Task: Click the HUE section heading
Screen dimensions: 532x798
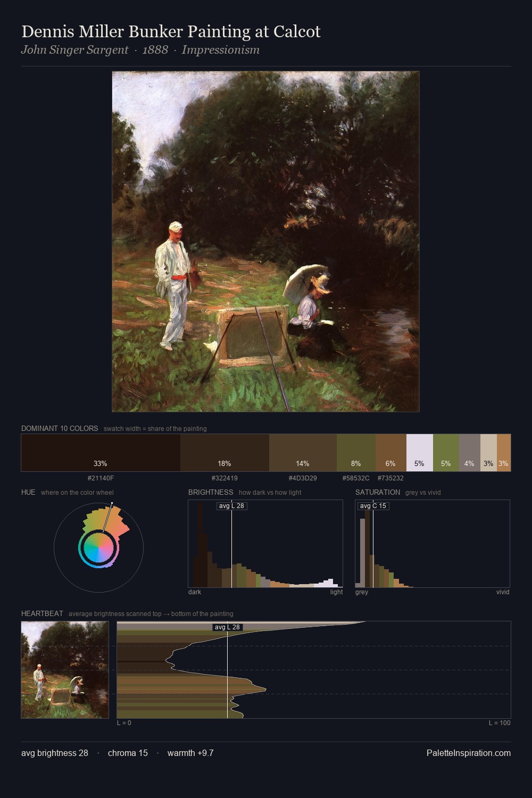Action: [28, 492]
